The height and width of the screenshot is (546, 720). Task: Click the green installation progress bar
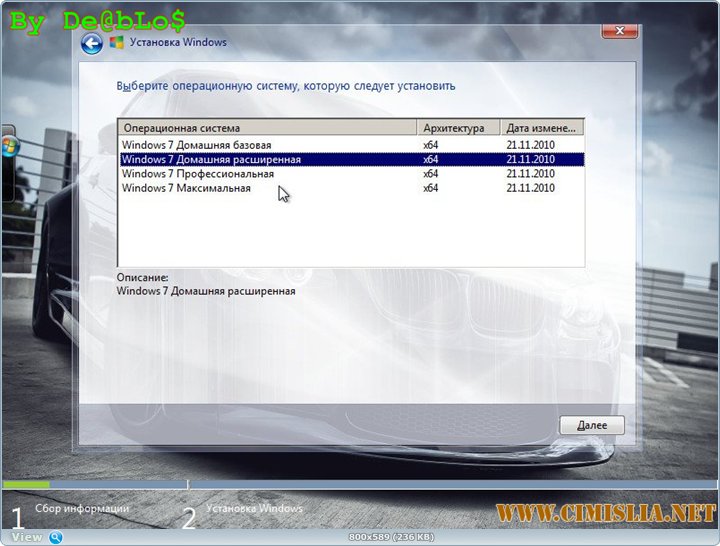(25, 485)
